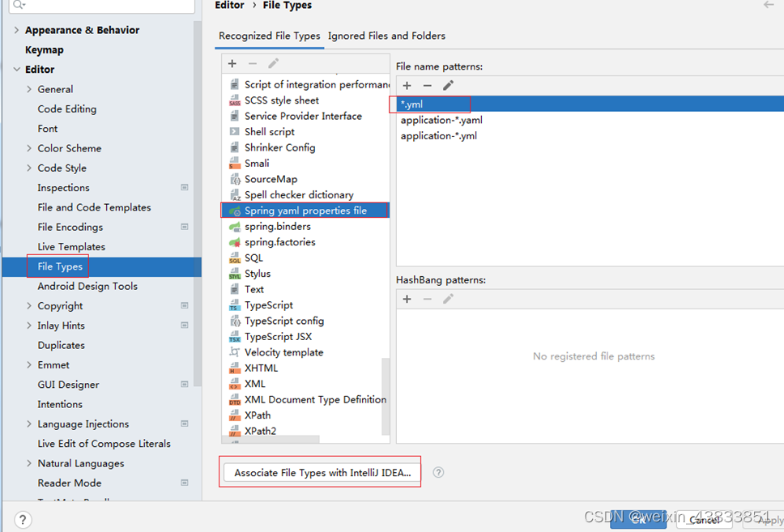Navigate back with the arrow icon
This screenshot has height=532, width=784.
coord(769,5)
